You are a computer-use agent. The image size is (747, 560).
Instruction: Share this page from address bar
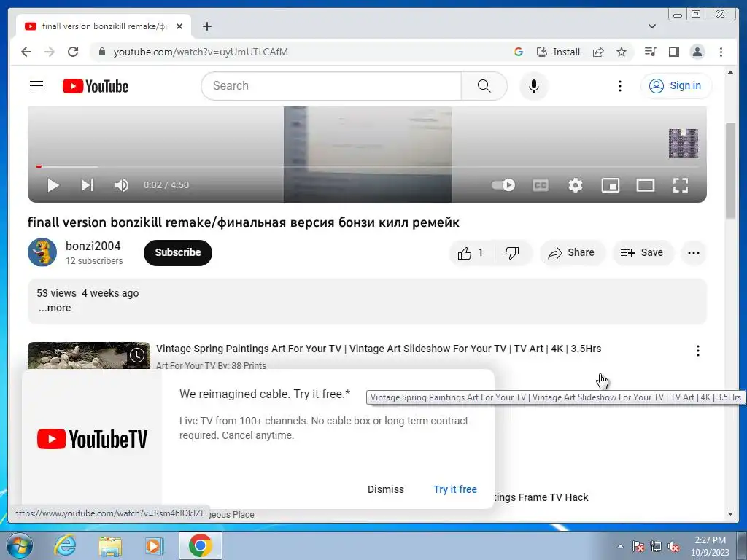[x=598, y=52]
